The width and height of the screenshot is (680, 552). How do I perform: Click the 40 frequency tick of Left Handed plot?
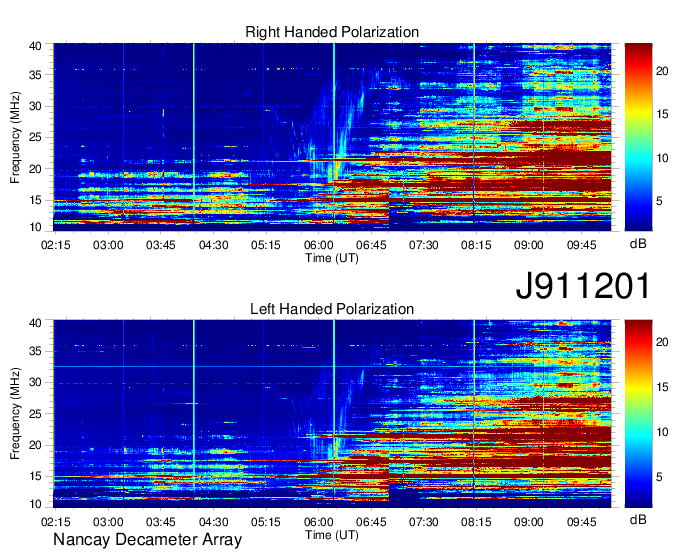(x=35, y=323)
